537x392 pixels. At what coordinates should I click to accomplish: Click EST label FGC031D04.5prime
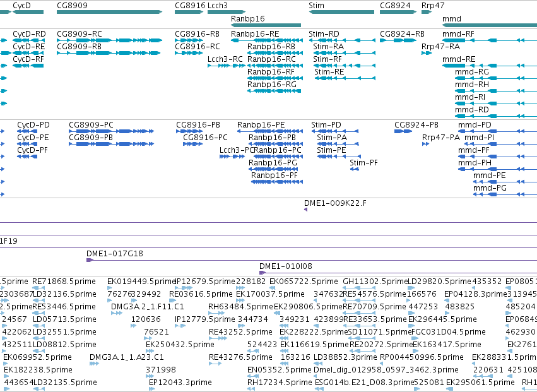coord(448,331)
